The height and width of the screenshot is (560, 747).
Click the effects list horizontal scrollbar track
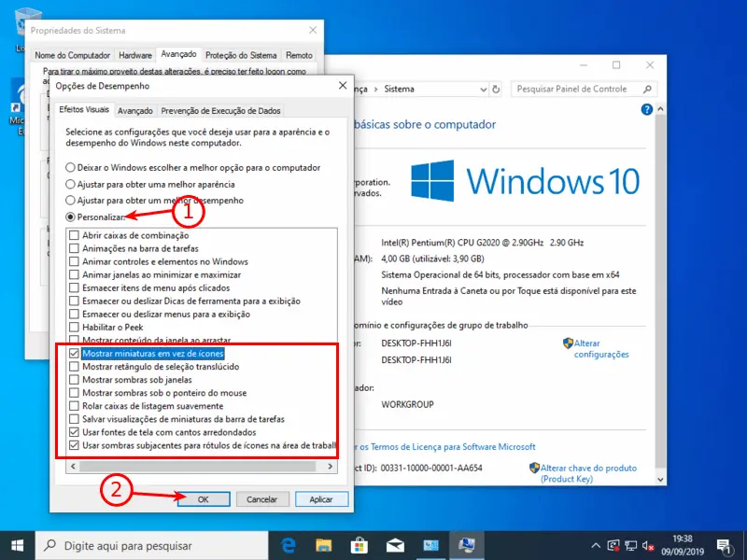coord(197,466)
